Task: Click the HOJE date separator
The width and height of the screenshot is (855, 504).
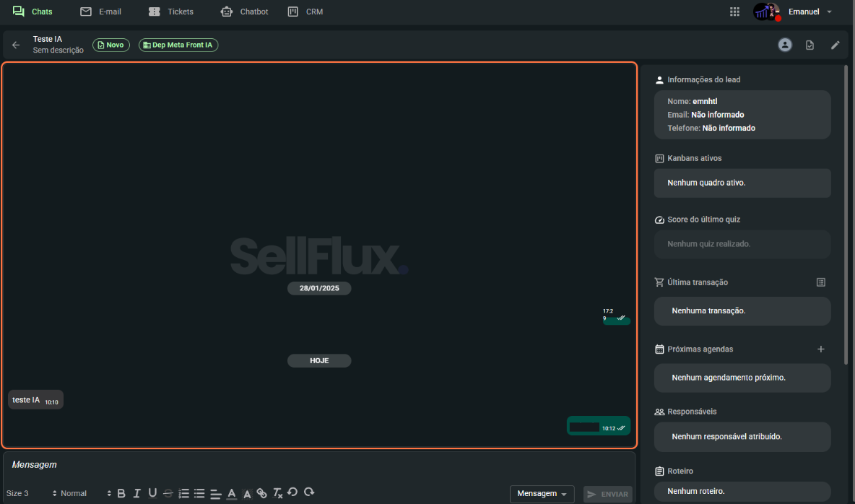Action: click(x=319, y=360)
